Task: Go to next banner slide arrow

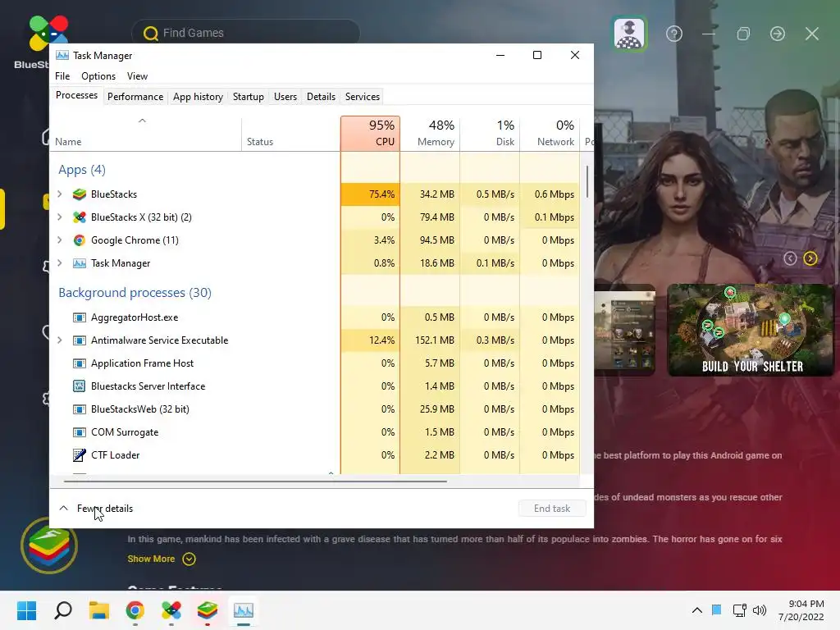Action: [810, 258]
